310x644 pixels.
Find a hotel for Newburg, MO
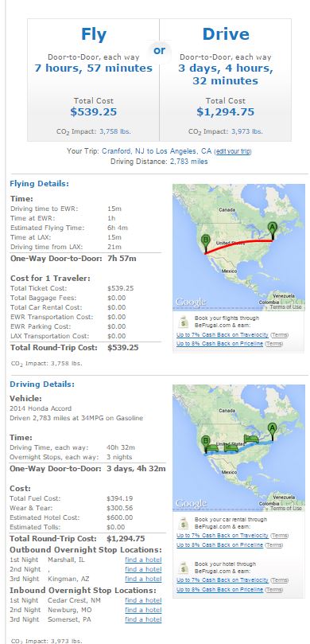coord(143,610)
